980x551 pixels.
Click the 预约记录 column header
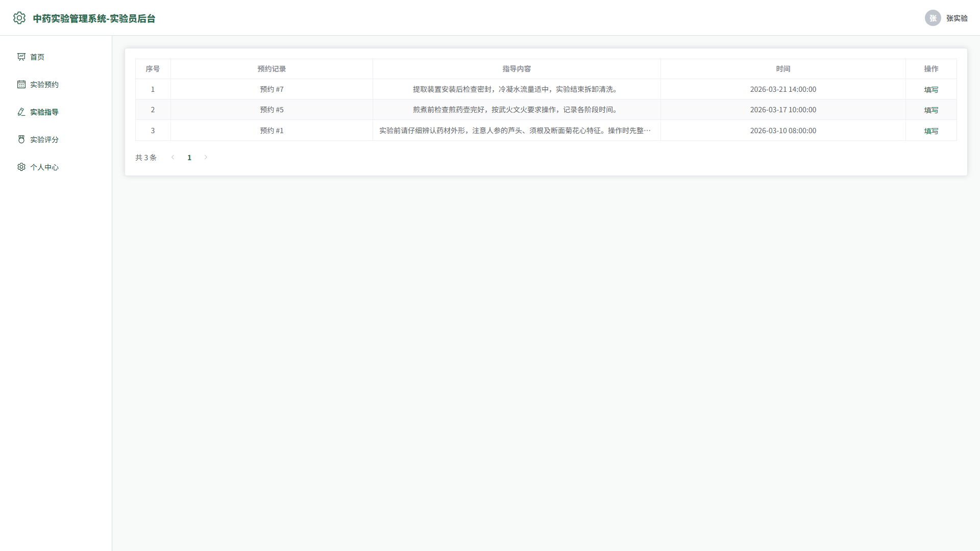click(272, 69)
